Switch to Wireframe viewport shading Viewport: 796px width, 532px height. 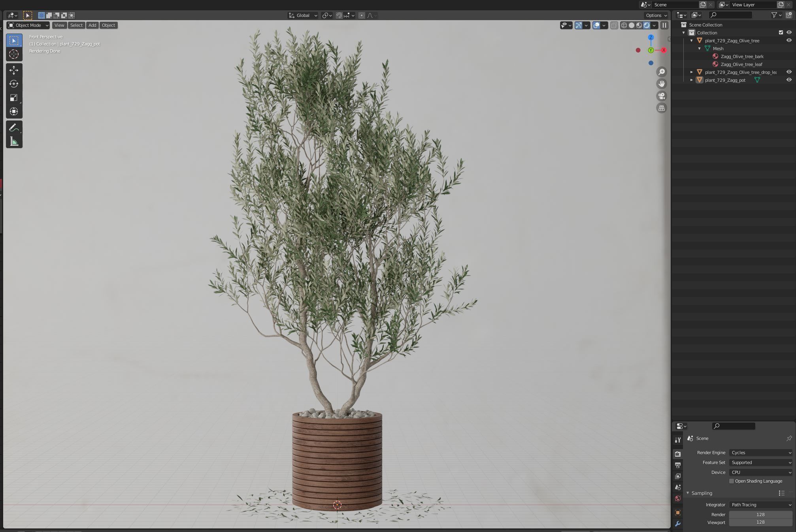pos(624,25)
